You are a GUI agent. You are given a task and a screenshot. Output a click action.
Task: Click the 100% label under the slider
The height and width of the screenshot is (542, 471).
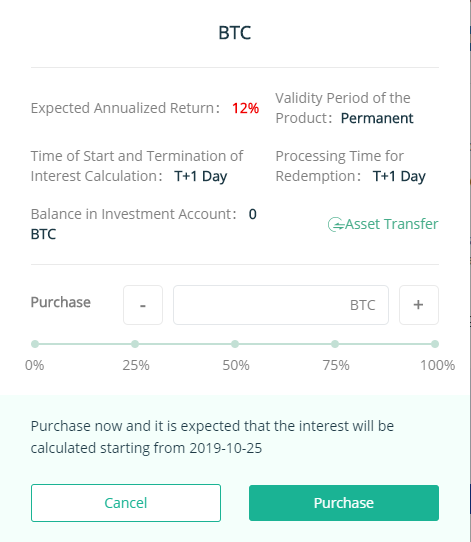(x=437, y=365)
